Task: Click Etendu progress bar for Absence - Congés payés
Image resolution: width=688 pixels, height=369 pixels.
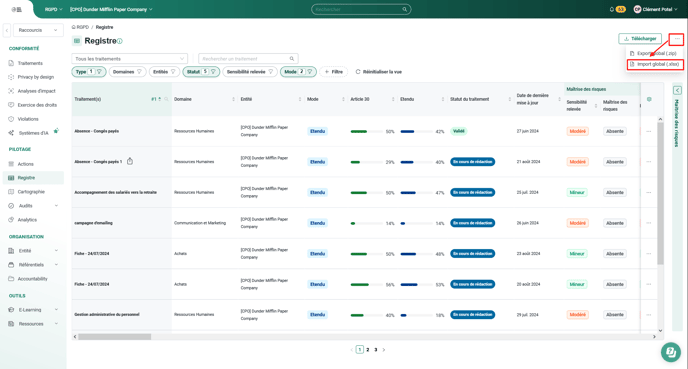Action: click(x=416, y=131)
